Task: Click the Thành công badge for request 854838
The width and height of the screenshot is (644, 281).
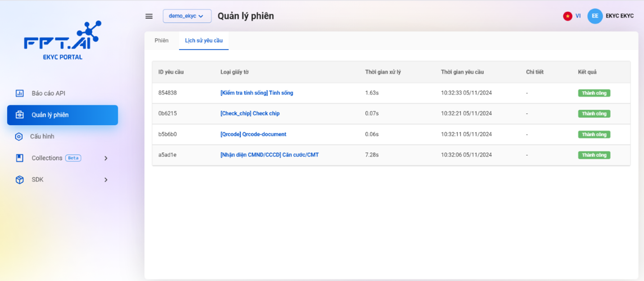Action: point(594,93)
